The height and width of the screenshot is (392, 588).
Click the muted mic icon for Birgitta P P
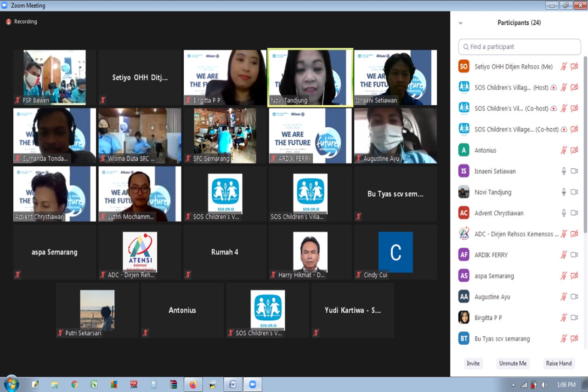(x=564, y=318)
